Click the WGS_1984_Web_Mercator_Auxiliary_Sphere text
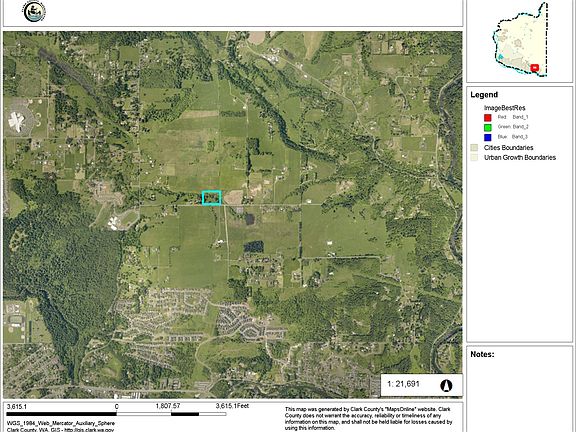 [x=61, y=423]
